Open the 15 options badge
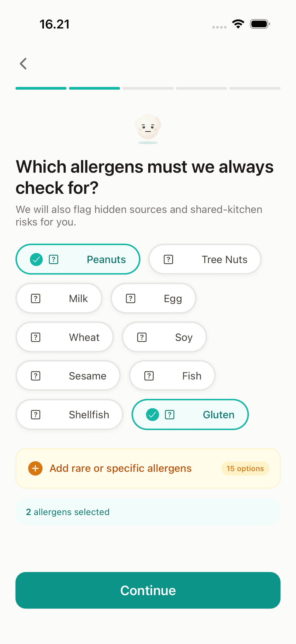 click(245, 468)
